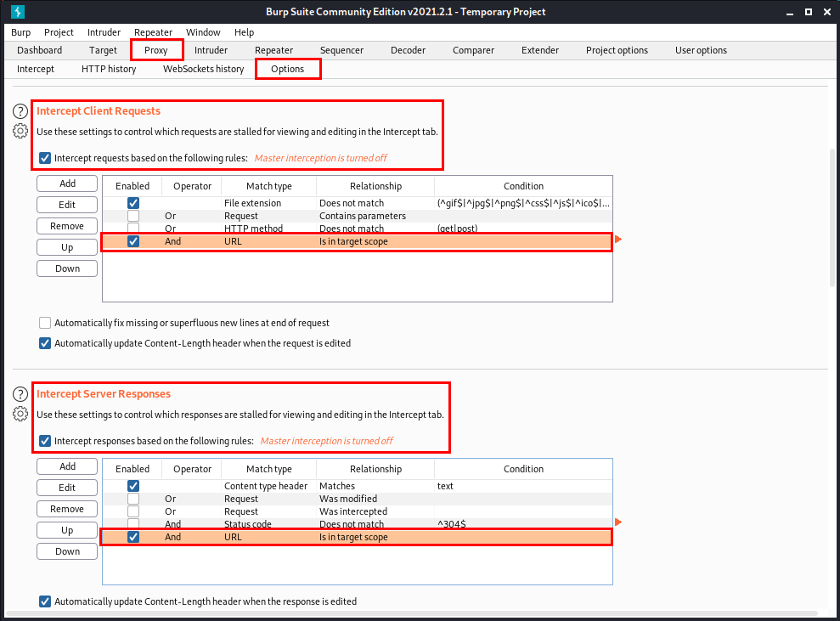
Task: Click the vertical scrollbar thumb
Action: 832,217
